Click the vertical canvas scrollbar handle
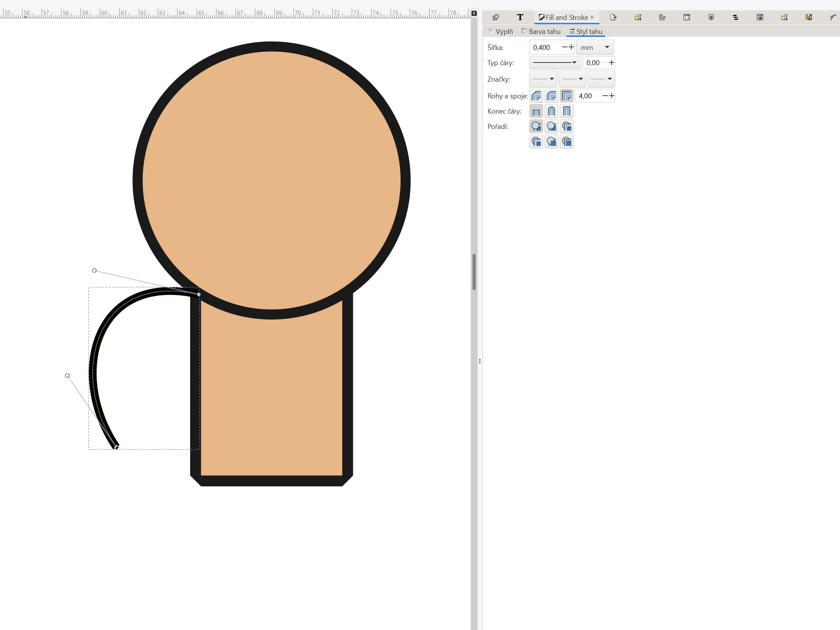The image size is (840, 630). tap(474, 271)
